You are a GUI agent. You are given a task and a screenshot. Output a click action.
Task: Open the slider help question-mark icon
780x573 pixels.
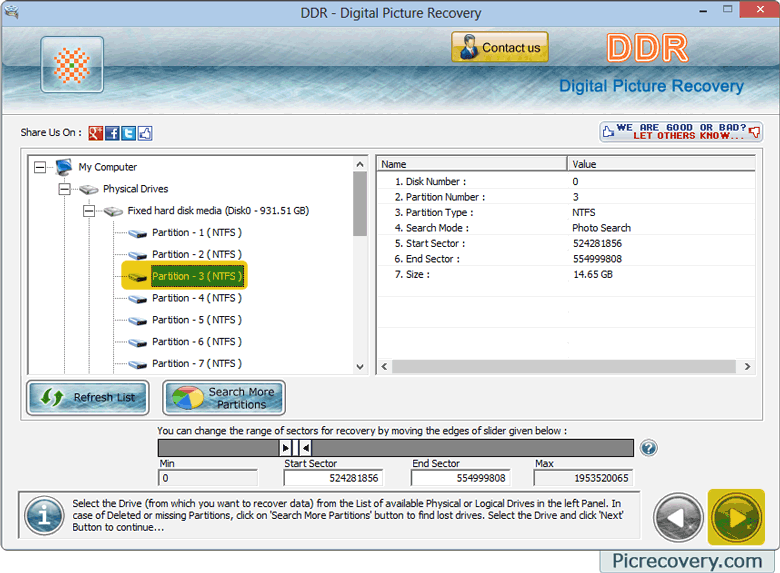point(649,448)
